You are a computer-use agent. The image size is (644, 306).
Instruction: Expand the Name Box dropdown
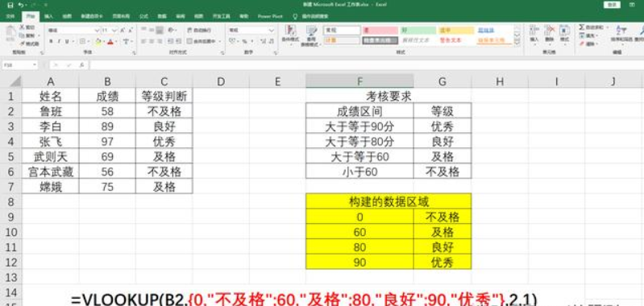tap(35, 64)
